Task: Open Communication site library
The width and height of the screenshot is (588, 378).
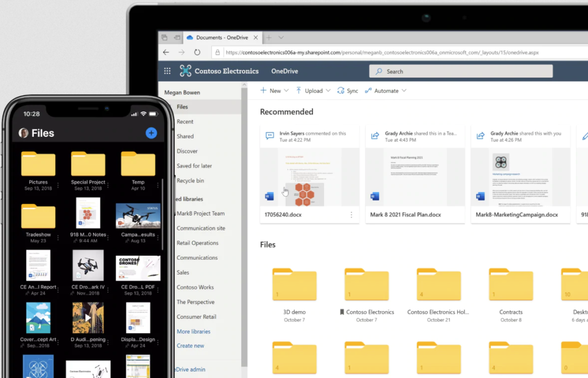Action: [201, 228]
